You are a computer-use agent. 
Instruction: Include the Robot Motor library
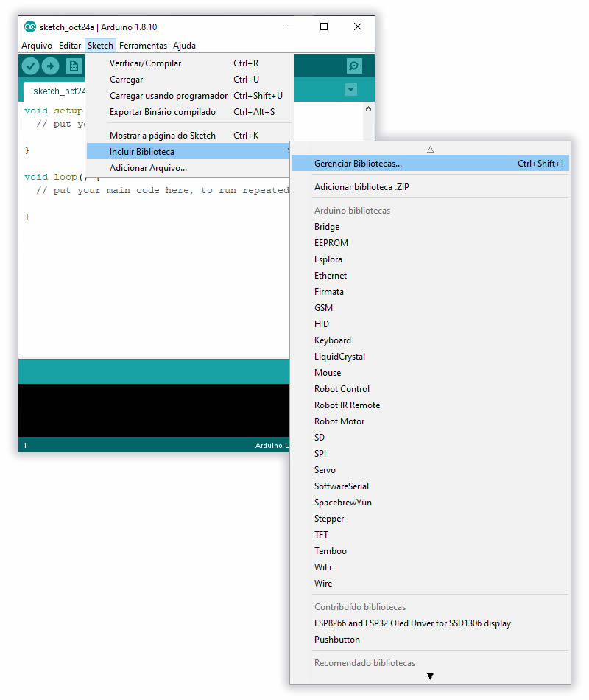click(x=430, y=421)
